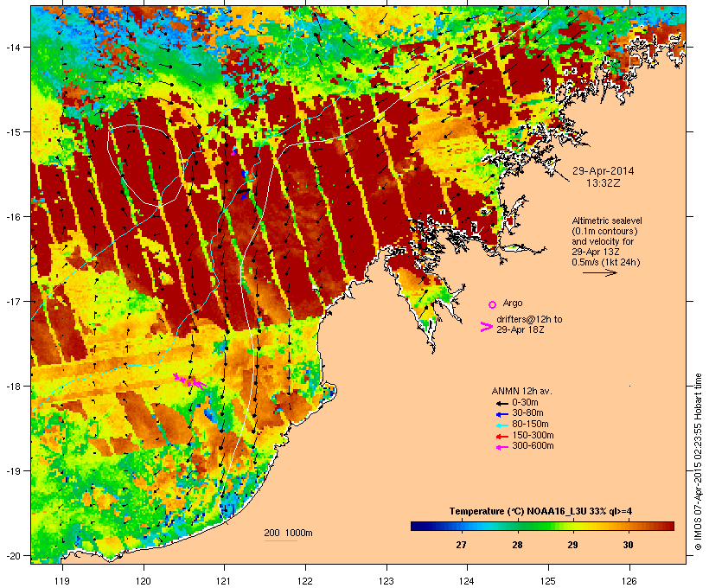The height and width of the screenshot is (588, 709).
Task: Click the 121 longitude axis label
Action: 224,581
